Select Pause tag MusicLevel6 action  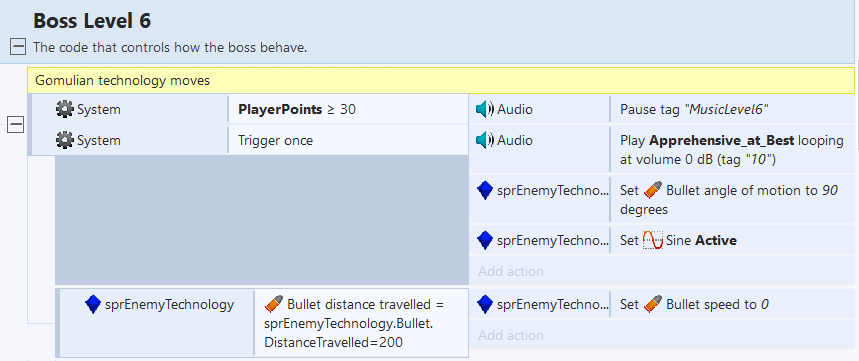(732, 110)
